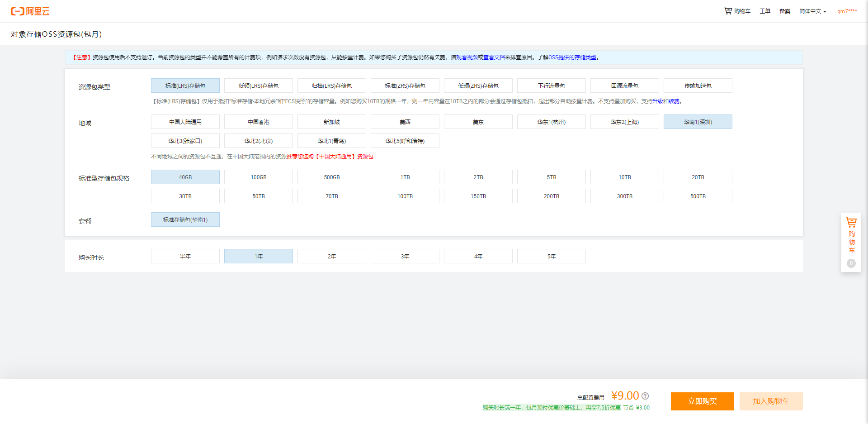Select the 下行流量包 resource type
Screen dimensions: 868x424
552,86
